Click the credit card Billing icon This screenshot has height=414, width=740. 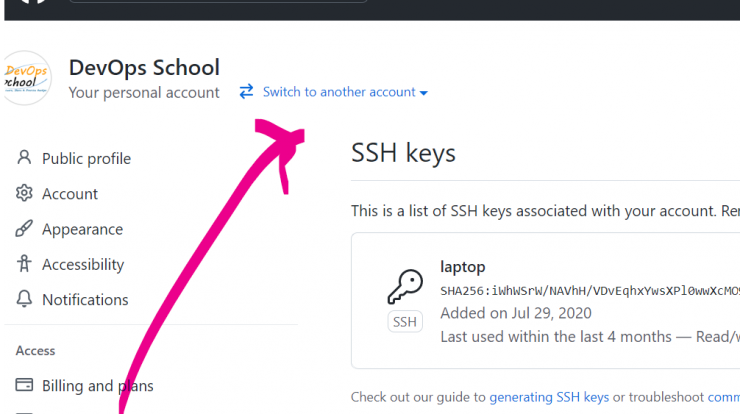(24, 385)
